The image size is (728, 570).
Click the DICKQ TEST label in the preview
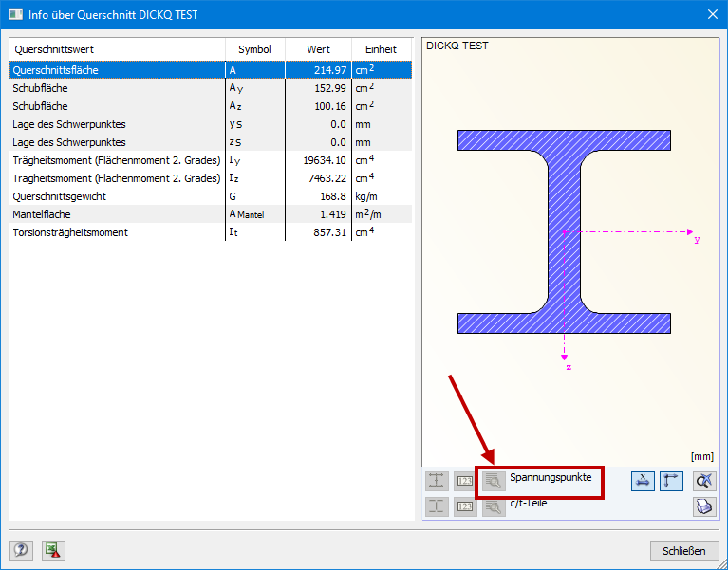click(x=457, y=46)
